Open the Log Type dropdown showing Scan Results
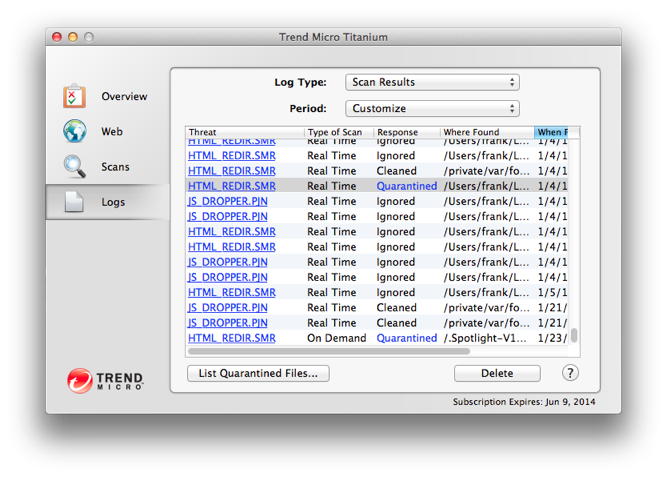 point(432,82)
